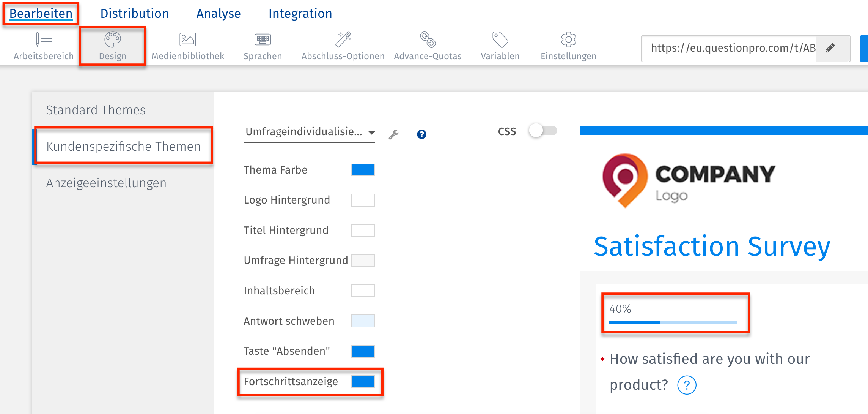Open the Arbeitsbereich workspace view

pyautogui.click(x=43, y=46)
